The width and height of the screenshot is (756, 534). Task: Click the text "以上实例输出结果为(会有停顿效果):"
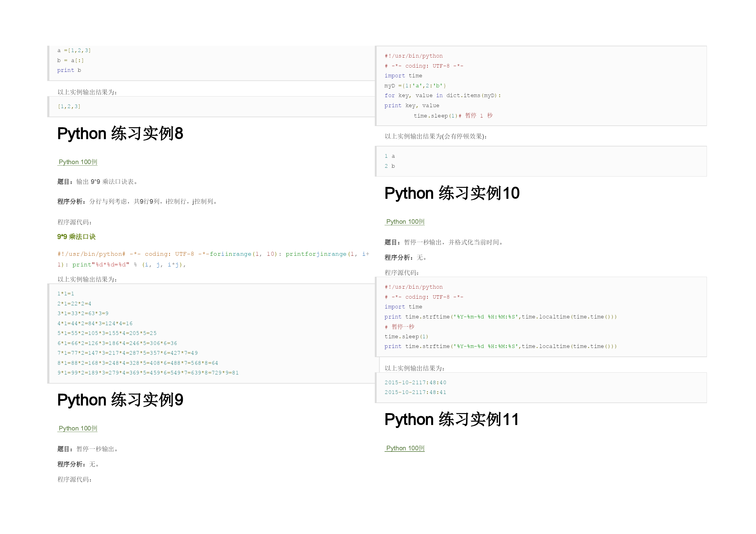436,136
